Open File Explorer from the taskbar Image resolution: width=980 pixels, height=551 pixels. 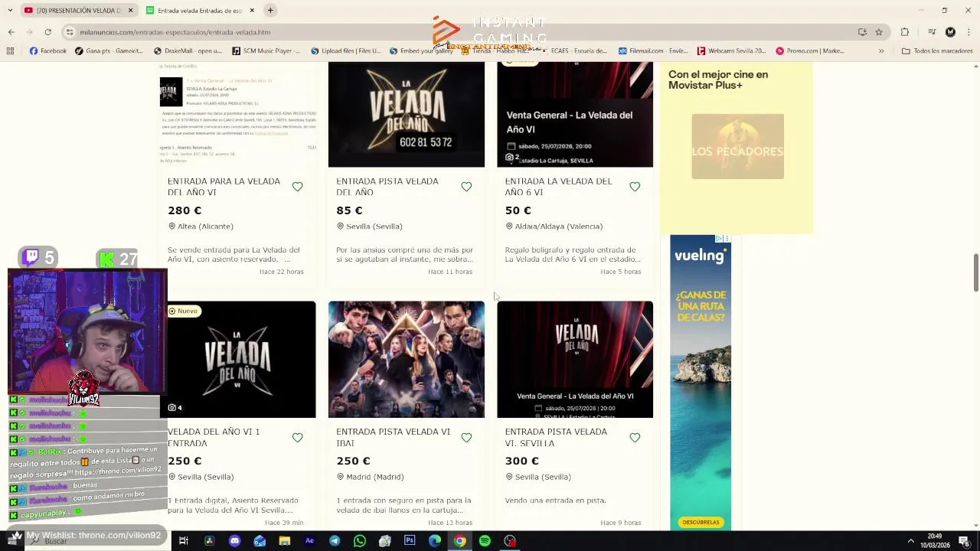(x=285, y=541)
